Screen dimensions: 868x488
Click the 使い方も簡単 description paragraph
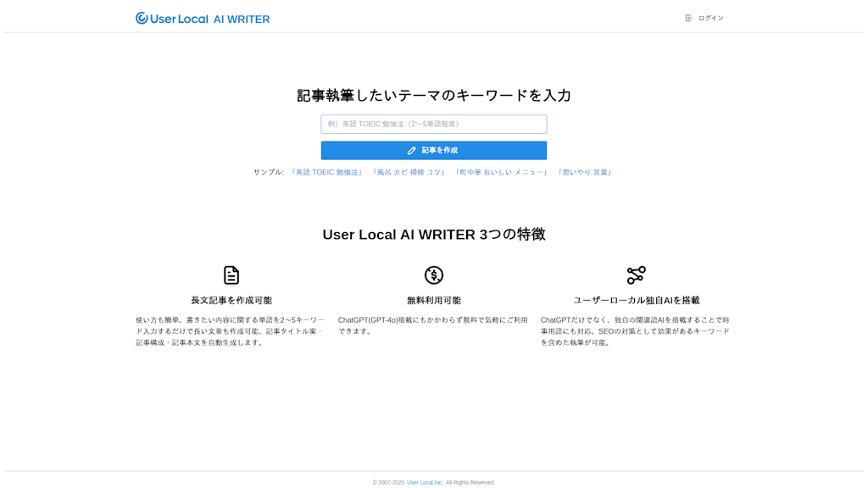(x=231, y=331)
